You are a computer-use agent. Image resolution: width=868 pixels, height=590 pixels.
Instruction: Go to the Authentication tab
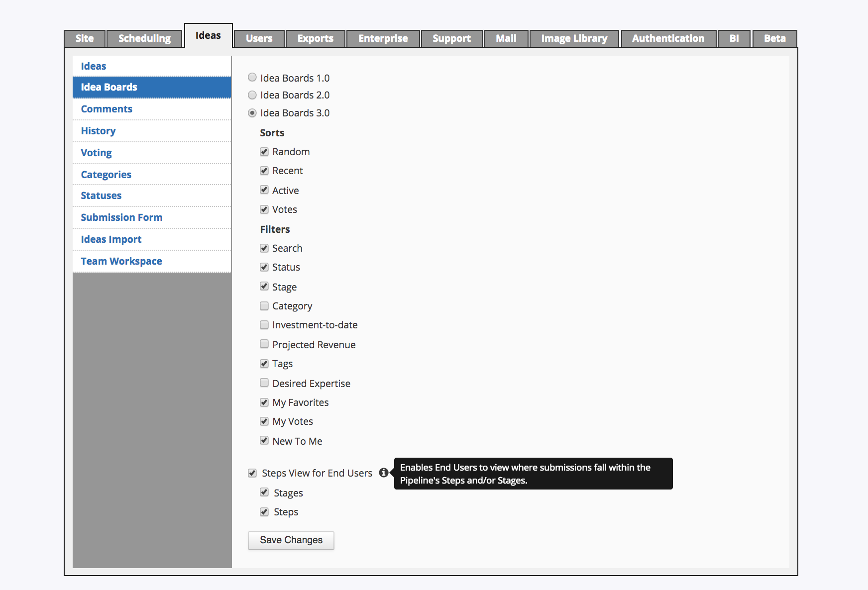668,38
